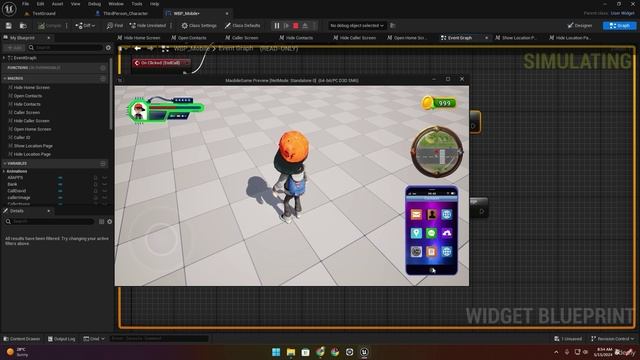This screenshot has height=360, width=640.
Task: Open the Tools menu
Action: [x=137, y=4]
